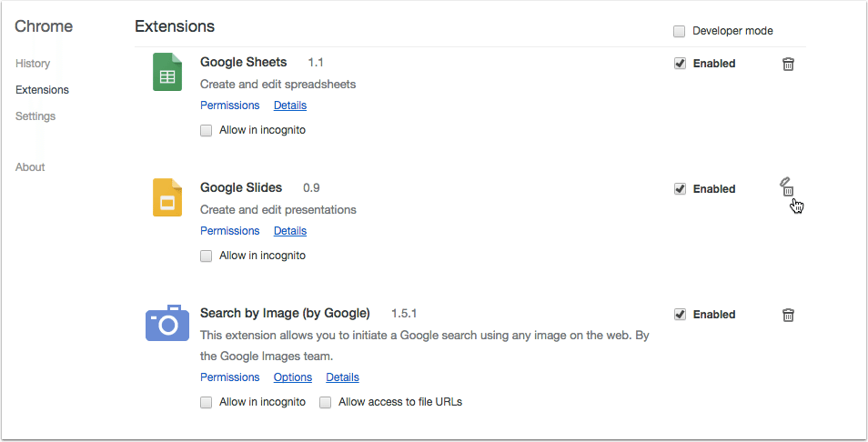Screen dimensions: 868x442
Task: Click the Google Slides extension icon
Action: [x=167, y=197]
